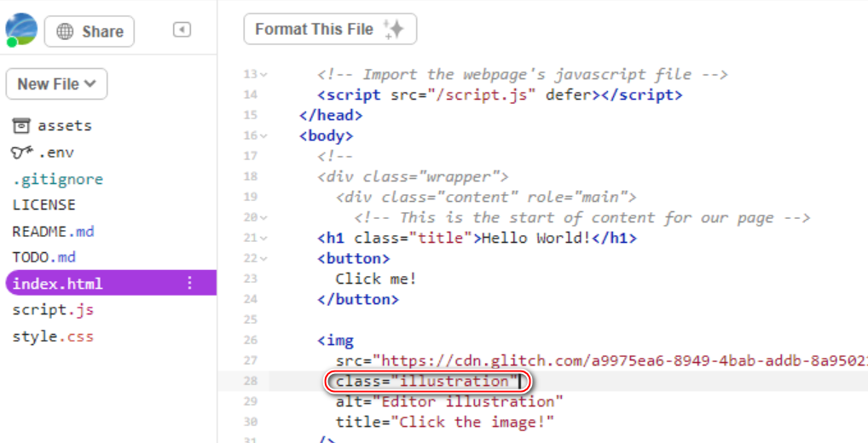Screen dimensions: 868x443
Task: Click the "Click me!" text on line 23
Action: (376, 279)
